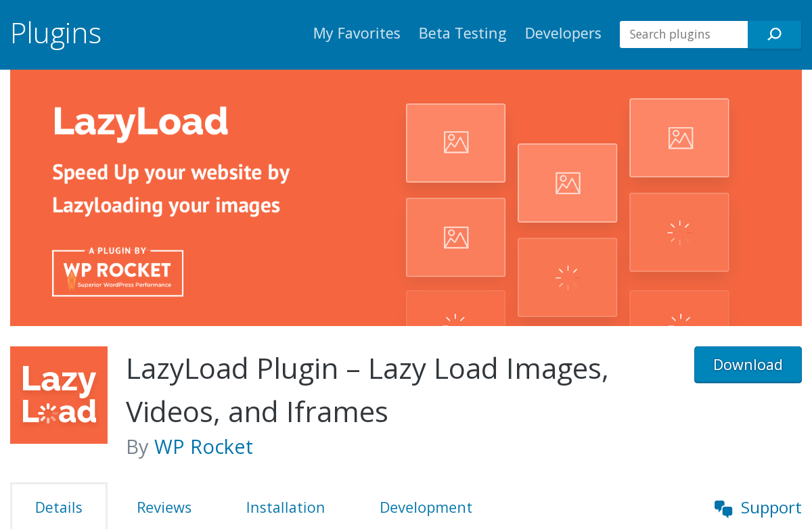Open the WP Rocket author link

pyautogui.click(x=204, y=446)
